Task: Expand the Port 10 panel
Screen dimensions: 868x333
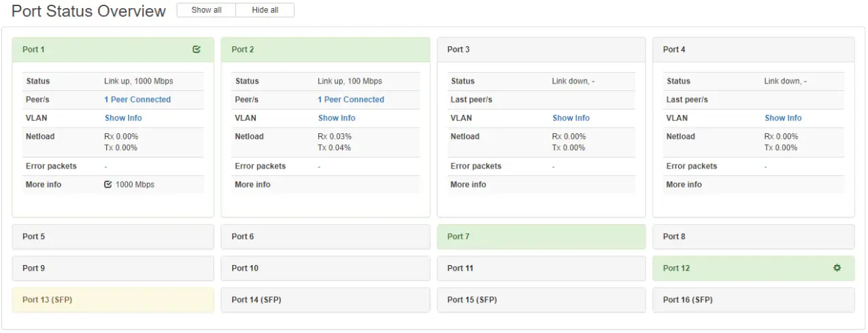Action: click(325, 268)
